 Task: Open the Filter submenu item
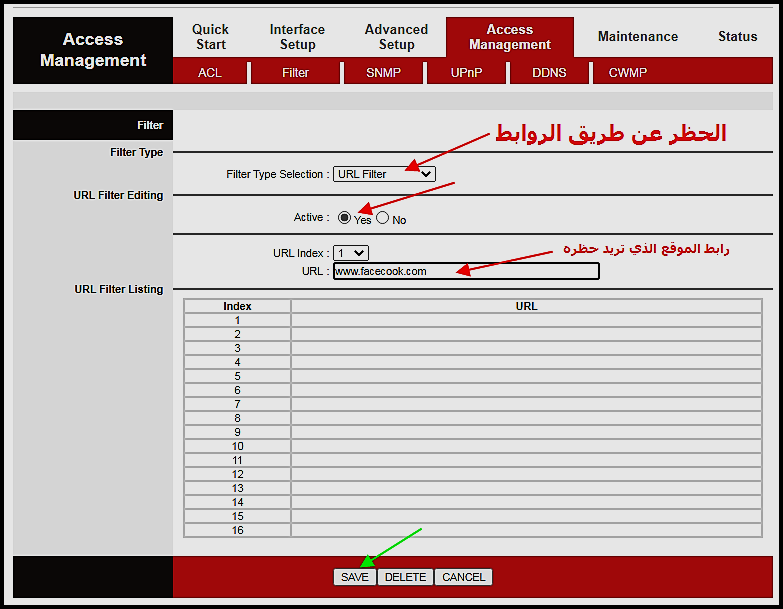(295, 73)
